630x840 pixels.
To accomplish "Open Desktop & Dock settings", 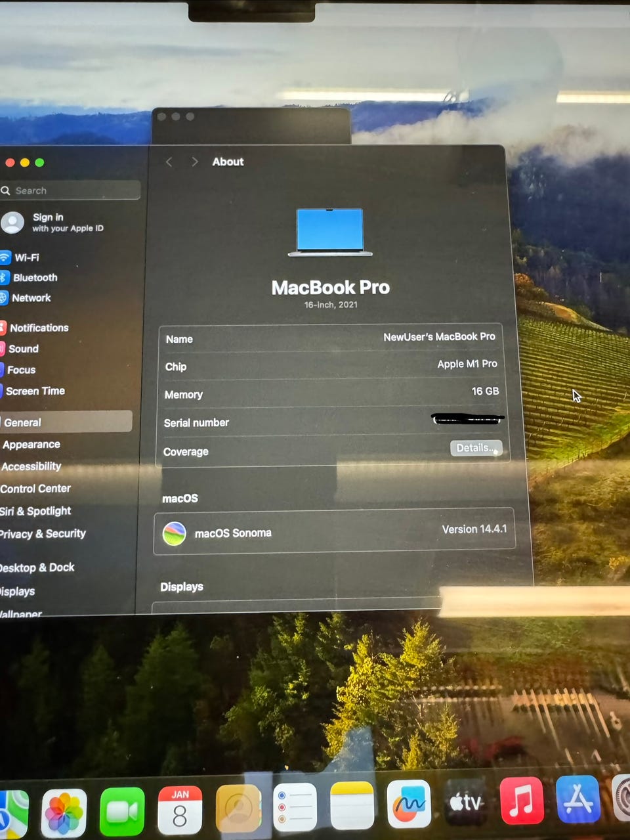I will [37, 567].
